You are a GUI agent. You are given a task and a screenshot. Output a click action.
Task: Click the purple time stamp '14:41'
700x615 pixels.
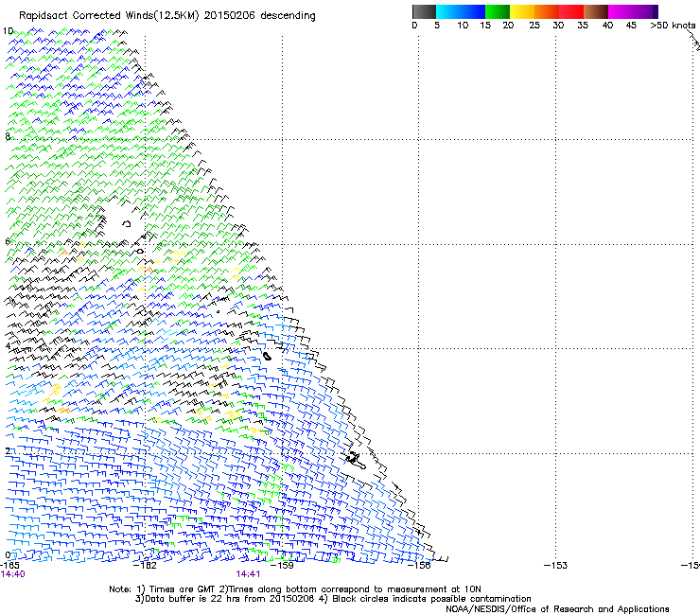(x=248, y=574)
